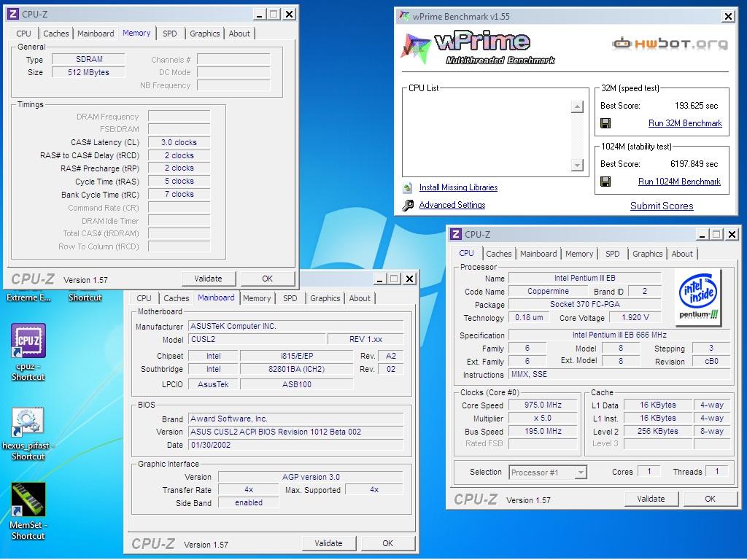Viewport: 747px width, 560px height.
Task: Switch to Caches tab in Mainboard window
Action: click(x=177, y=298)
